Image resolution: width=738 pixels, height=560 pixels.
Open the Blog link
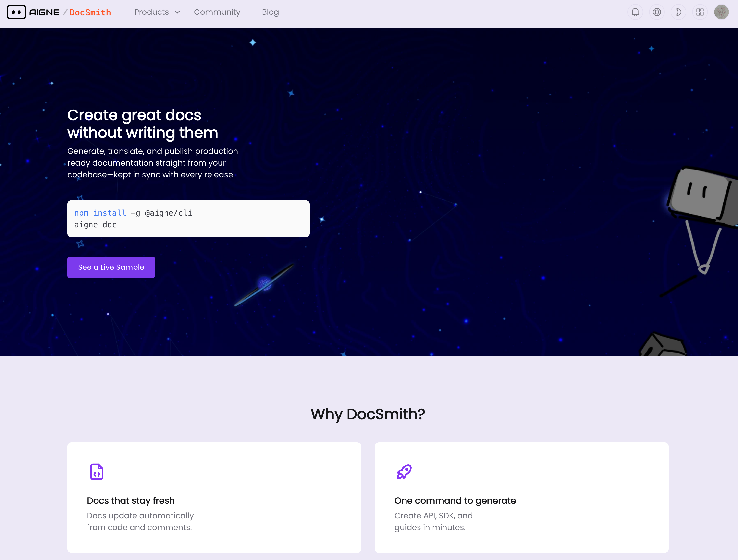click(270, 12)
